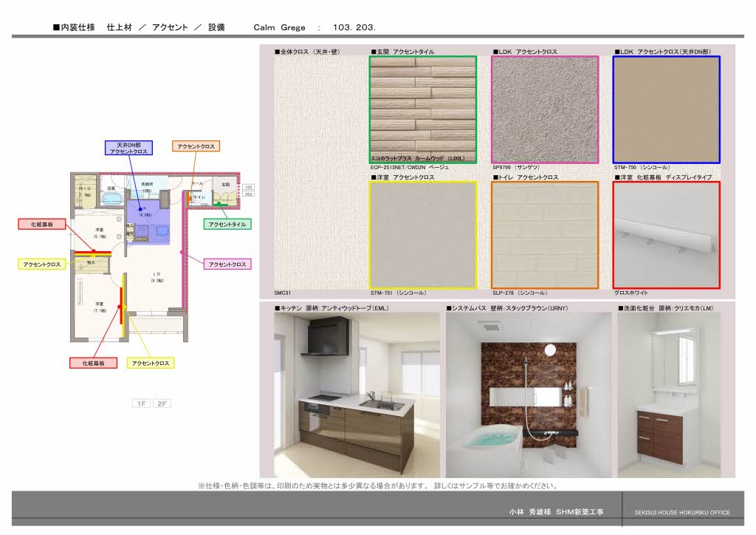This screenshot has width=756, height=535.
Task: Select the pink-framed SP9799 LDK swatch
Action: coord(545,109)
